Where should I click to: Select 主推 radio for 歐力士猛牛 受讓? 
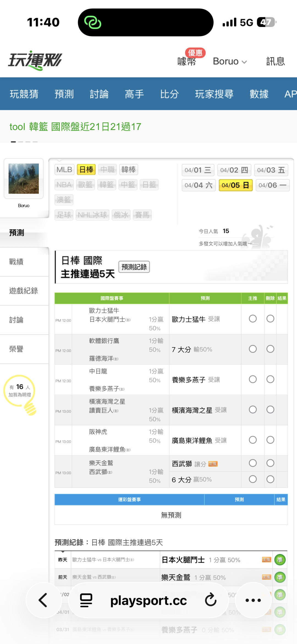click(253, 319)
